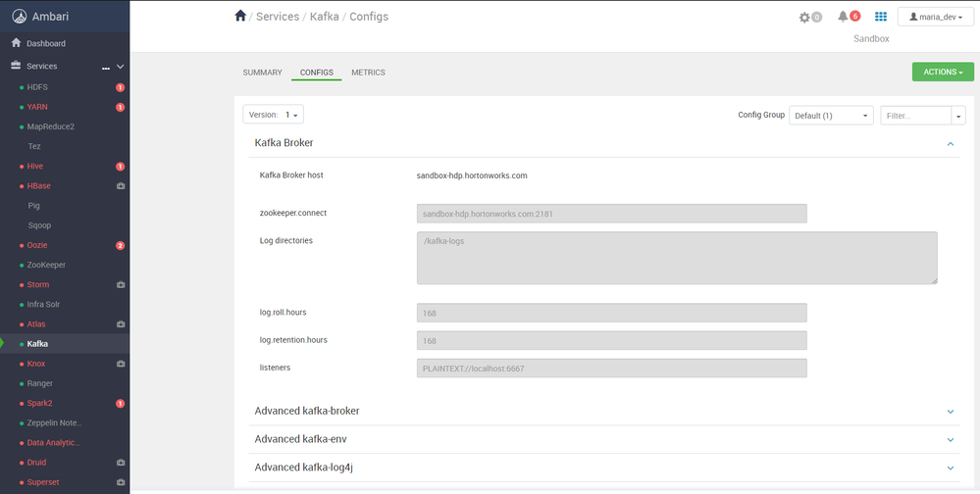
Task: Click the Knox maintenance mode icon
Action: 121,364
